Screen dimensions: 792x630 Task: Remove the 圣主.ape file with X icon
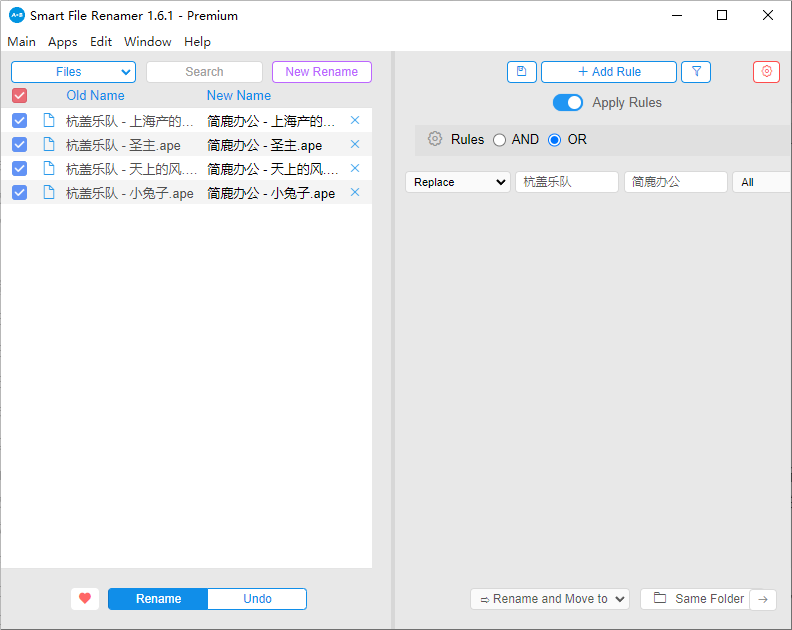click(x=355, y=145)
